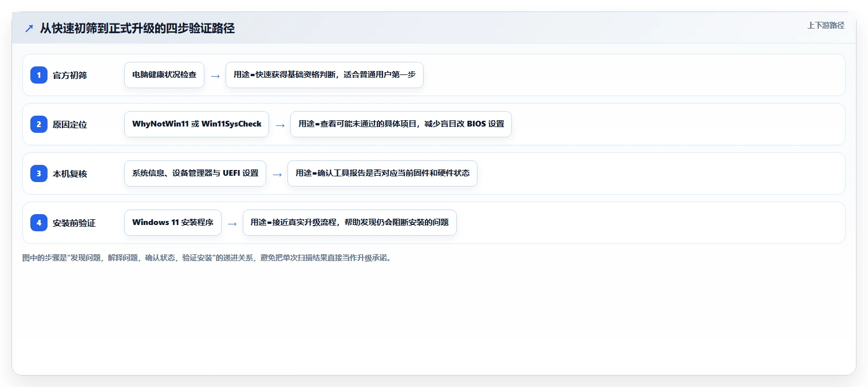
Task: Click the 本机复核 step label
Action: (70, 173)
